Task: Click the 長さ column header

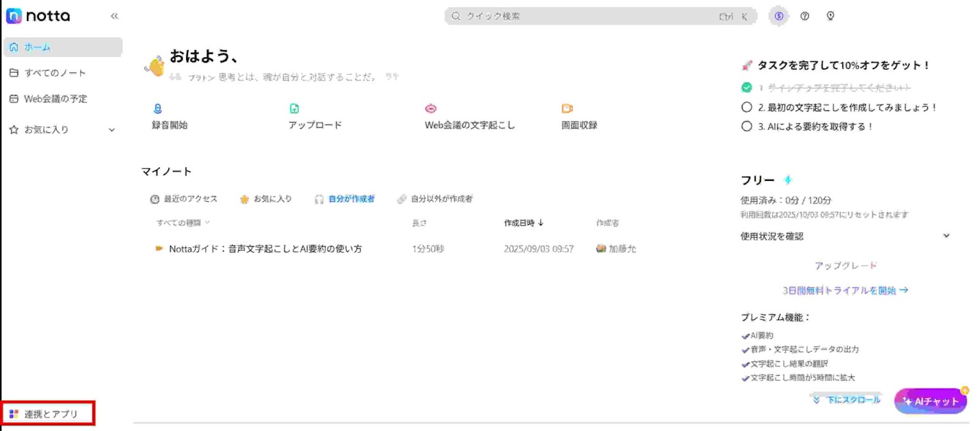Action: pyautogui.click(x=420, y=223)
